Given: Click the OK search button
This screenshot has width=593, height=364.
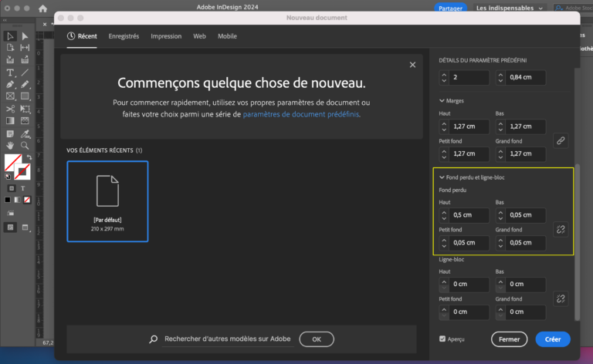Looking at the screenshot, I should [317, 339].
